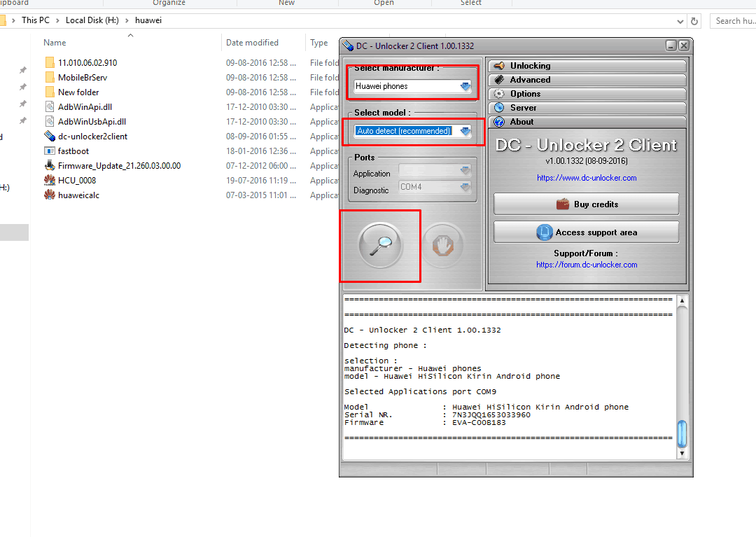Open the Options section
Viewport: 756px width, 537px height.
coord(499,93)
